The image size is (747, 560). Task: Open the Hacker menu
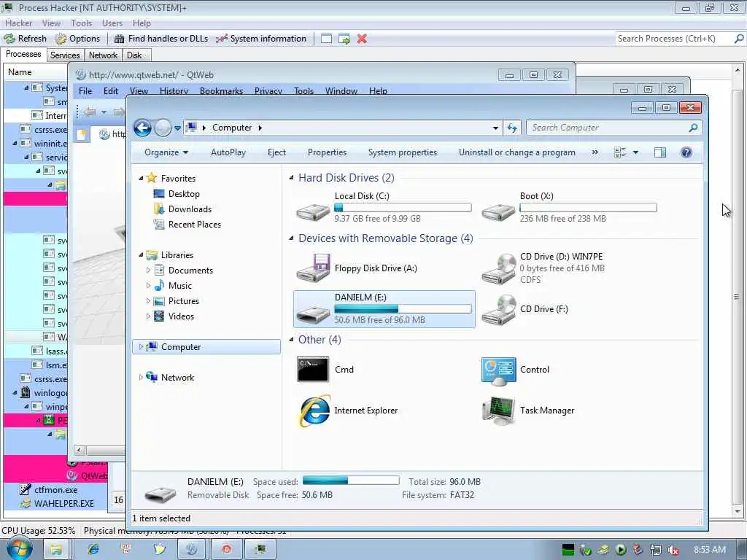point(18,23)
